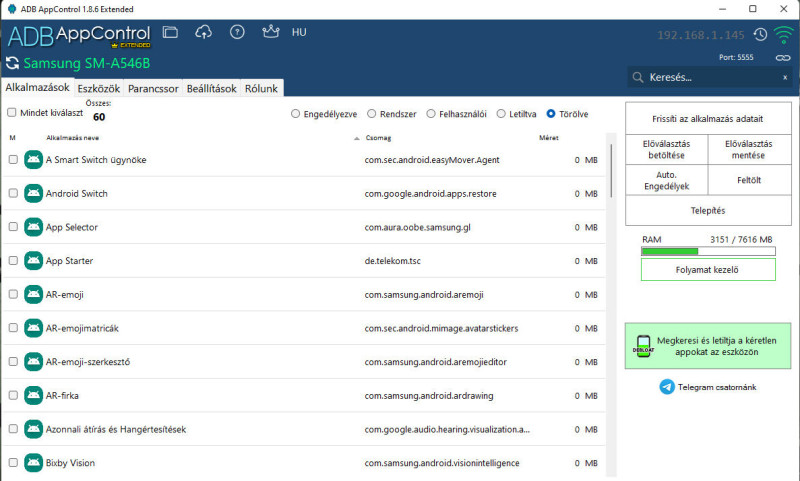
Task: Open the file manager folder icon
Action: pyautogui.click(x=170, y=32)
